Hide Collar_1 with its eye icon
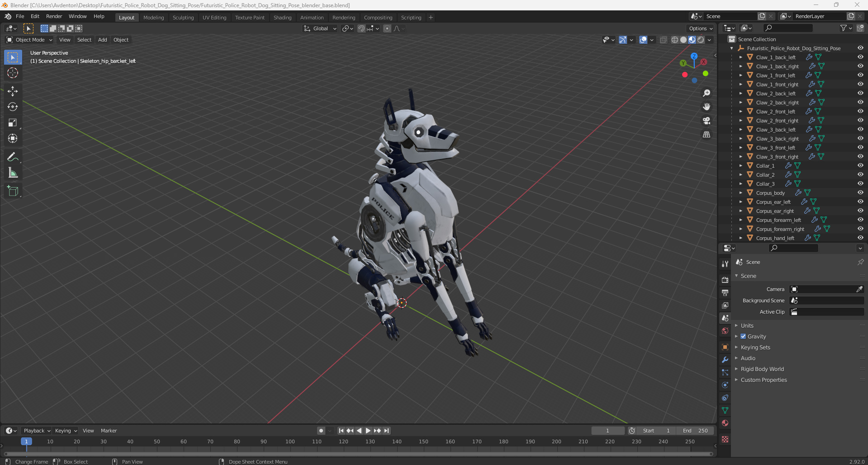Image resolution: width=868 pixels, height=465 pixels. tap(860, 165)
